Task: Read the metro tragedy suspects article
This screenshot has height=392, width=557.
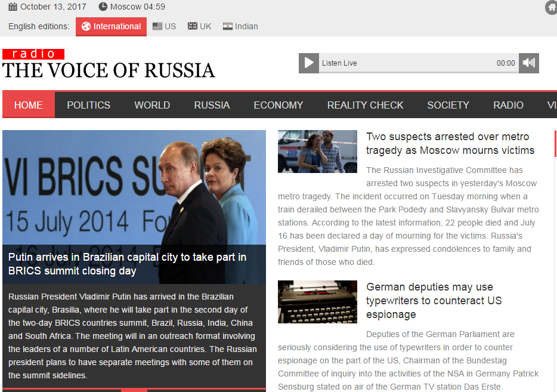Action: point(450,144)
